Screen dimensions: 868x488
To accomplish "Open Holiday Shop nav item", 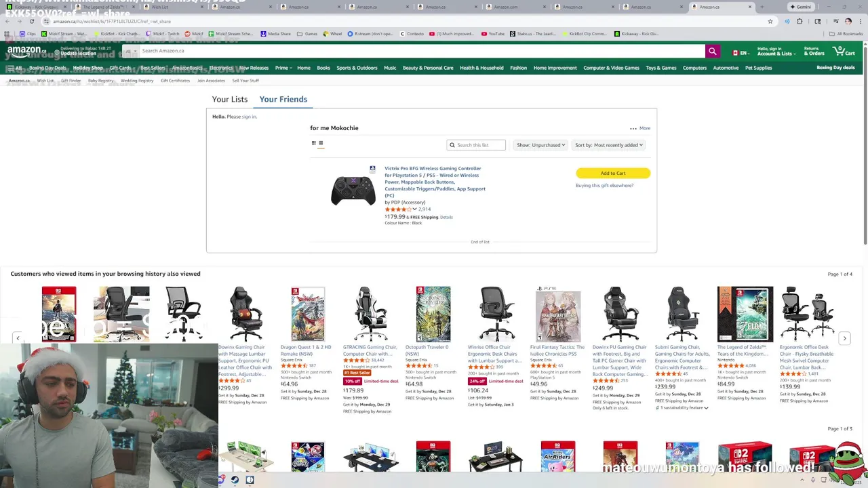I will click(x=88, y=68).
